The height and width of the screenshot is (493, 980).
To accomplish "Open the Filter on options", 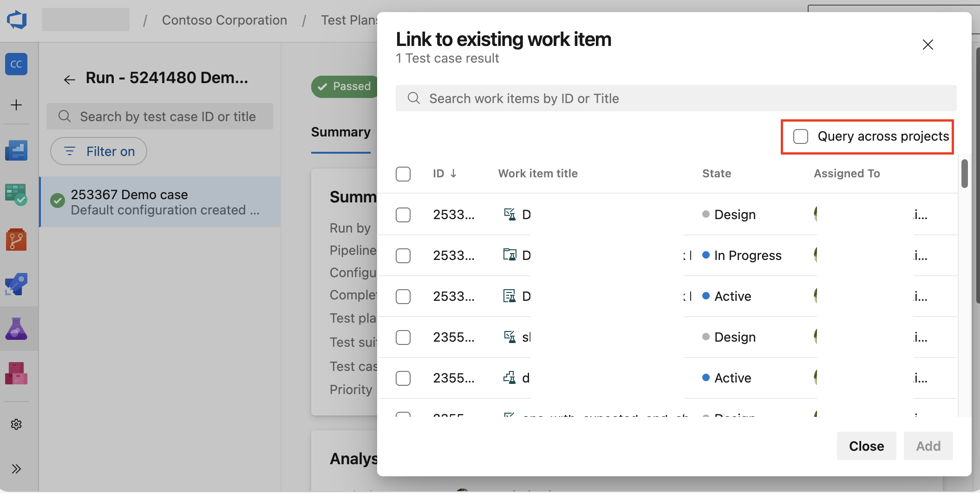I will point(98,151).
